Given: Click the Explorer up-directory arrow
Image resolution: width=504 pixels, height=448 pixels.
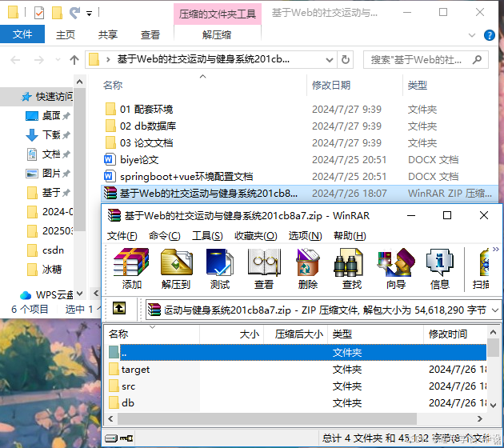Looking at the screenshot, I should click(x=74, y=59).
